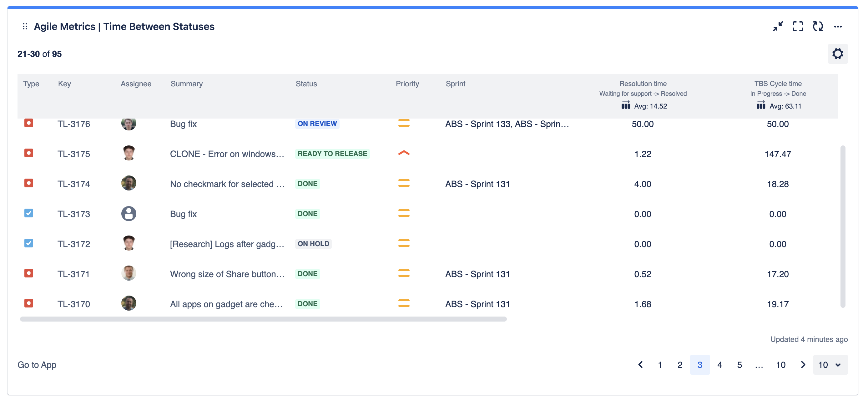
Task: Open the items-per-page dropdown showing 10
Action: click(830, 365)
